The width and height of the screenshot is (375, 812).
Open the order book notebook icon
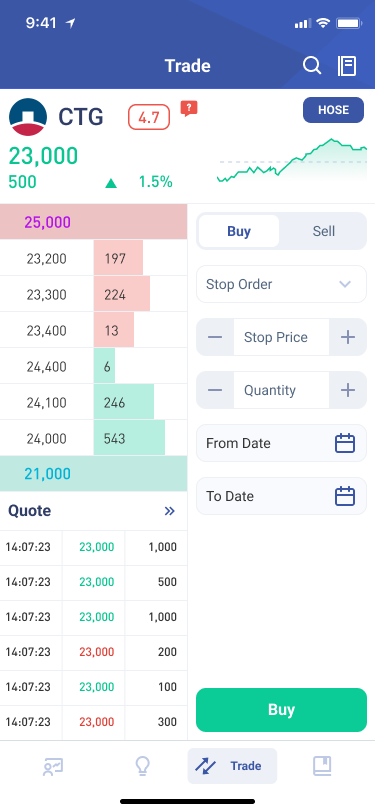point(347,66)
